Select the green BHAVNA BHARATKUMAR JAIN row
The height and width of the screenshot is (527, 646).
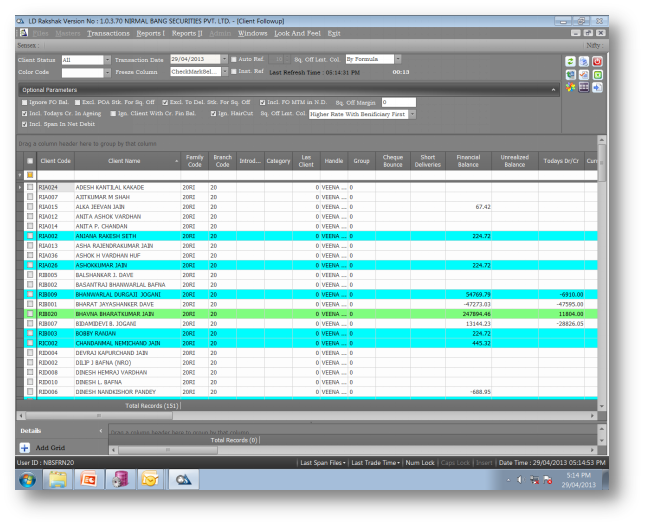click(x=114, y=314)
